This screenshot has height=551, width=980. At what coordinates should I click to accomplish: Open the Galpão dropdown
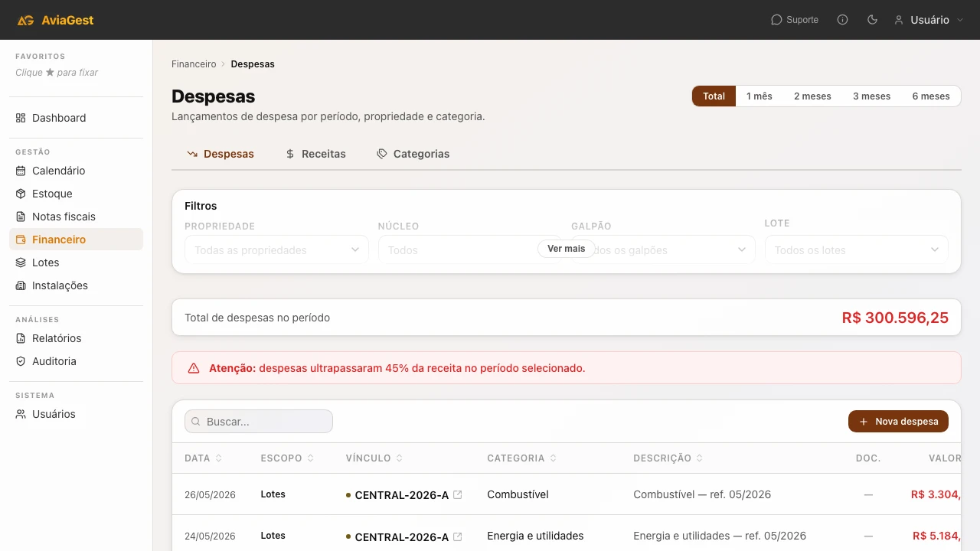[x=663, y=249]
